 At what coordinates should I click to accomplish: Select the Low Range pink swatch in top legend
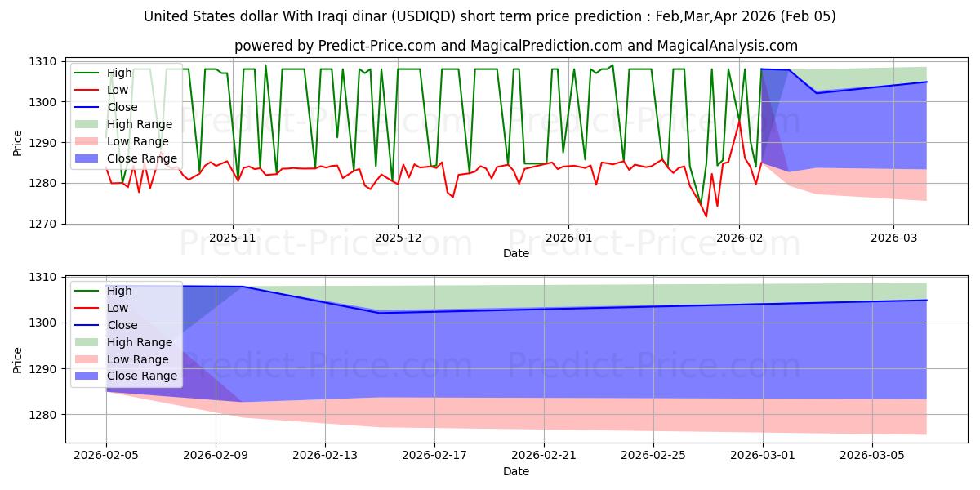[x=89, y=141]
